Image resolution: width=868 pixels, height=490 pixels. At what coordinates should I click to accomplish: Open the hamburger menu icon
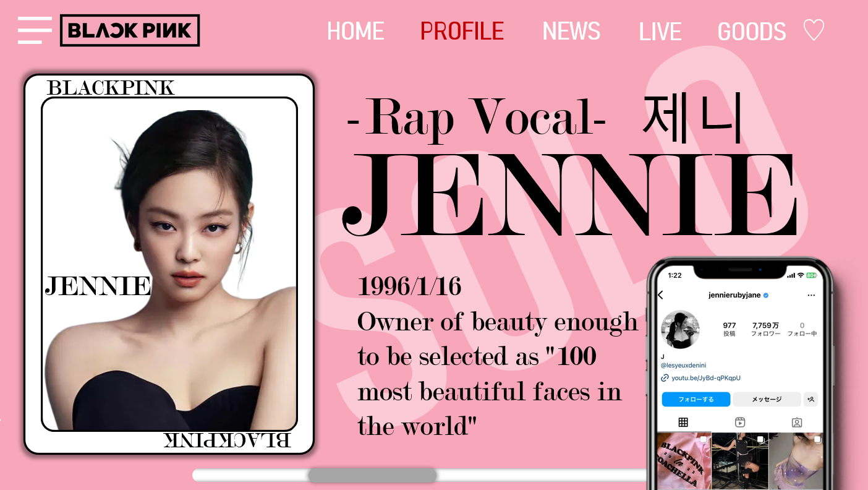click(x=35, y=30)
